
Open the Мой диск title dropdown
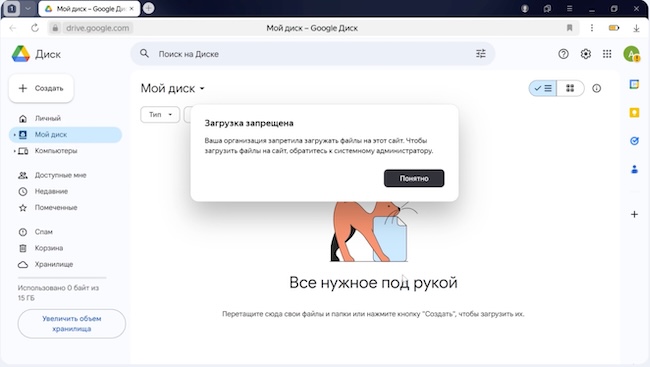172,88
